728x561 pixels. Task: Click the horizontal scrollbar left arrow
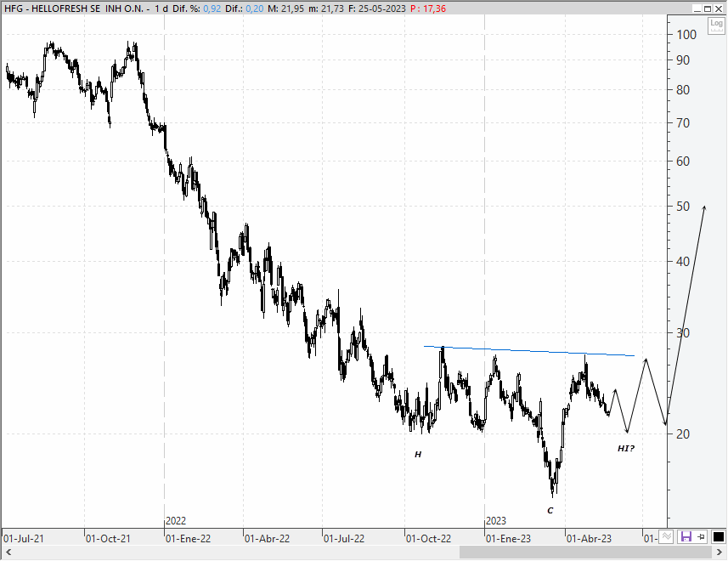(8, 552)
